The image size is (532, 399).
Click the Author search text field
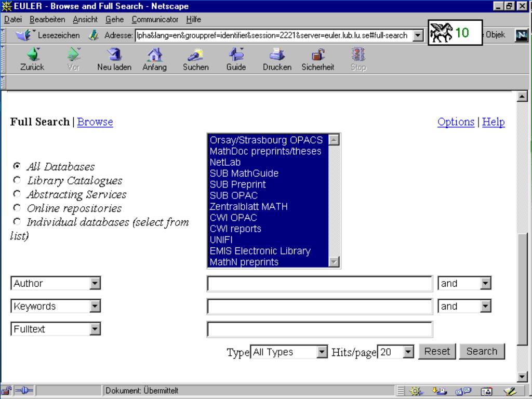[x=320, y=284]
